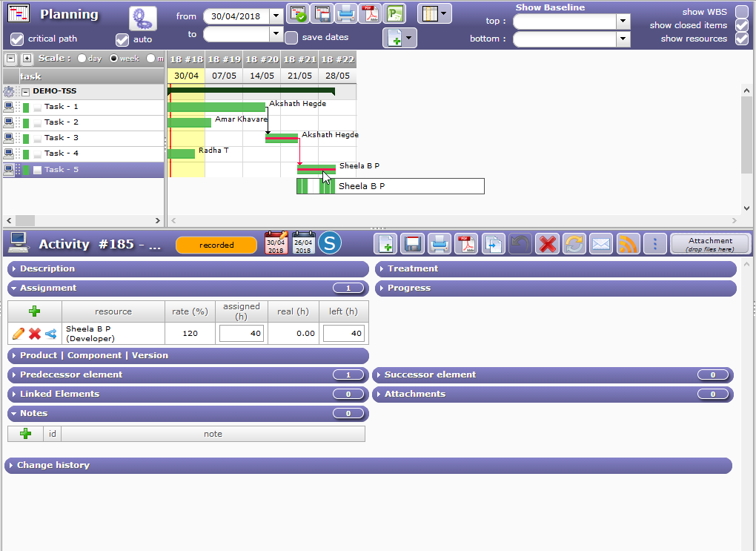This screenshot has width=756, height=551.
Task: Edit Sheela B P assignment with pencil icon
Action: pos(19,334)
